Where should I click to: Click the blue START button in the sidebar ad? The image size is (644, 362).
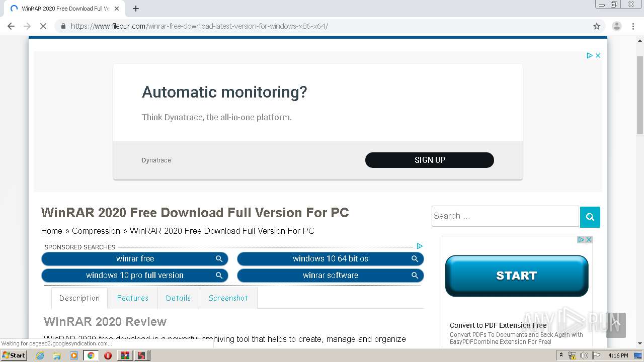pos(517,276)
